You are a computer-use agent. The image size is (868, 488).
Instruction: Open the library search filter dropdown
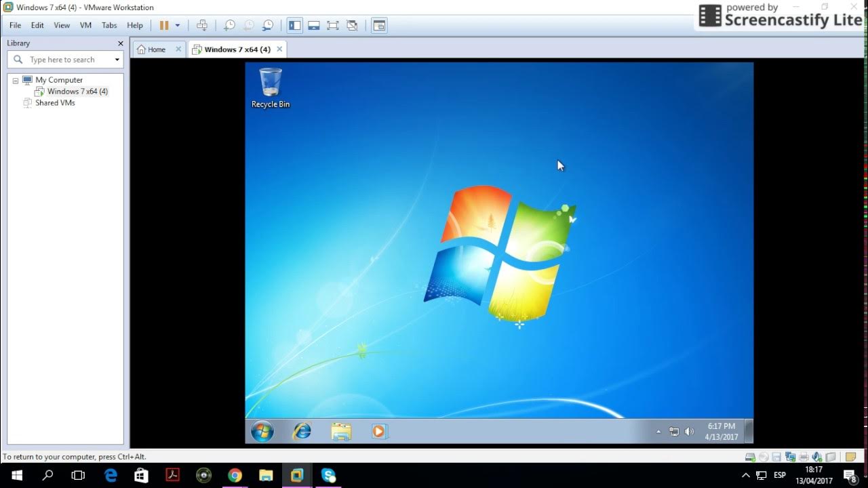117,60
